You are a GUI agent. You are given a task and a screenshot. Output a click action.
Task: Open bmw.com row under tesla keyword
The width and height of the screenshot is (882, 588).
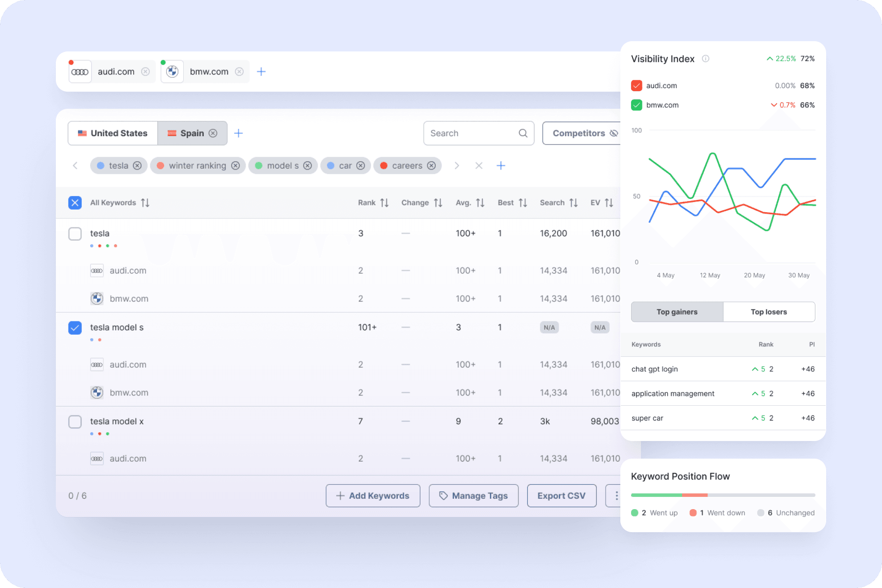pyautogui.click(x=338, y=298)
